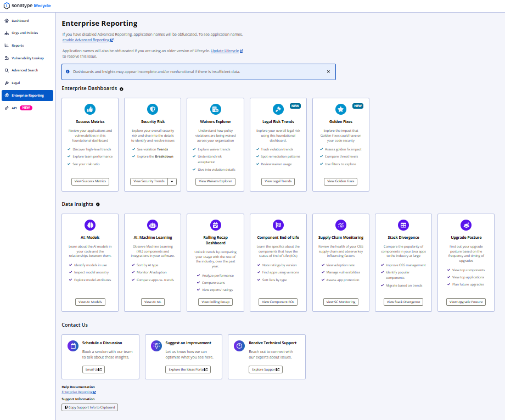Click the Contact Us section heading
505x420 pixels.
tap(75, 325)
